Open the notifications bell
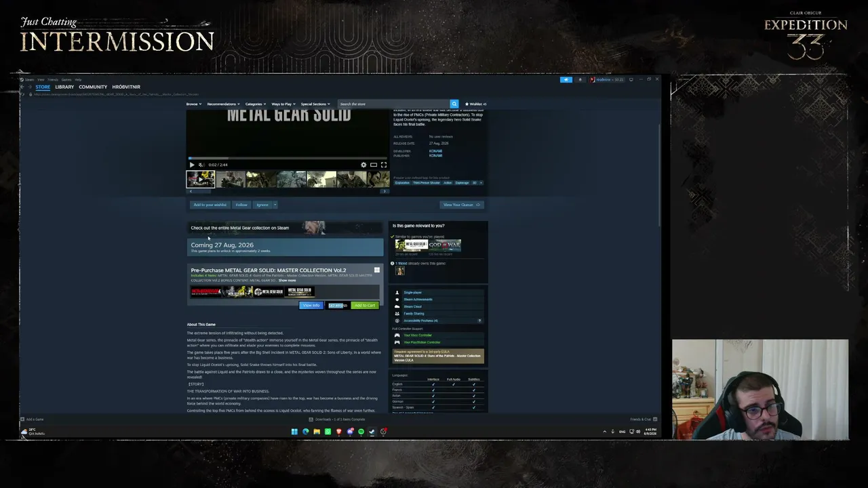The width and height of the screenshot is (868, 488). [x=580, y=79]
